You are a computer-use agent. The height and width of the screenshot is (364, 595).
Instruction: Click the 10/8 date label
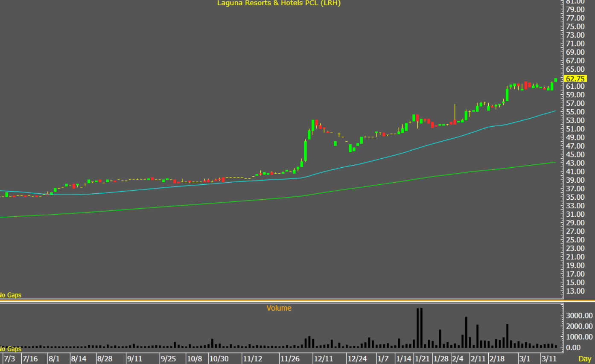[x=194, y=358]
